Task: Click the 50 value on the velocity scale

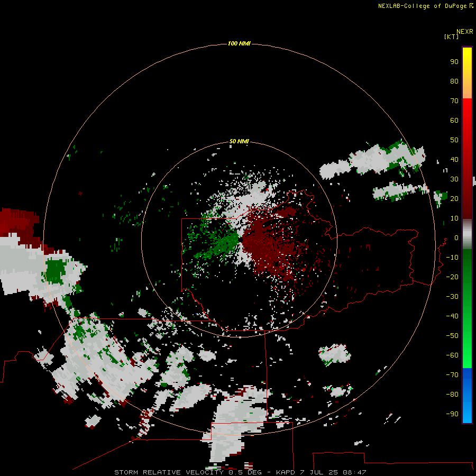Action: [x=454, y=140]
